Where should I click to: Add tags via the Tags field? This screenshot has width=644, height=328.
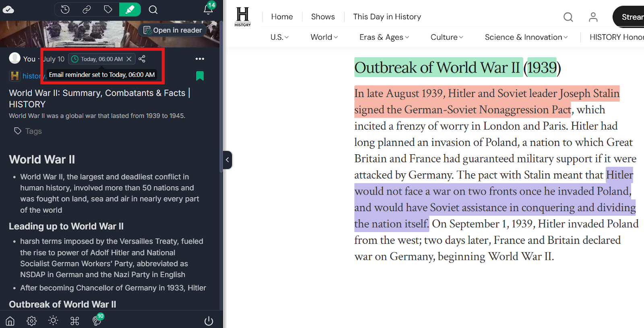[28, 131]
